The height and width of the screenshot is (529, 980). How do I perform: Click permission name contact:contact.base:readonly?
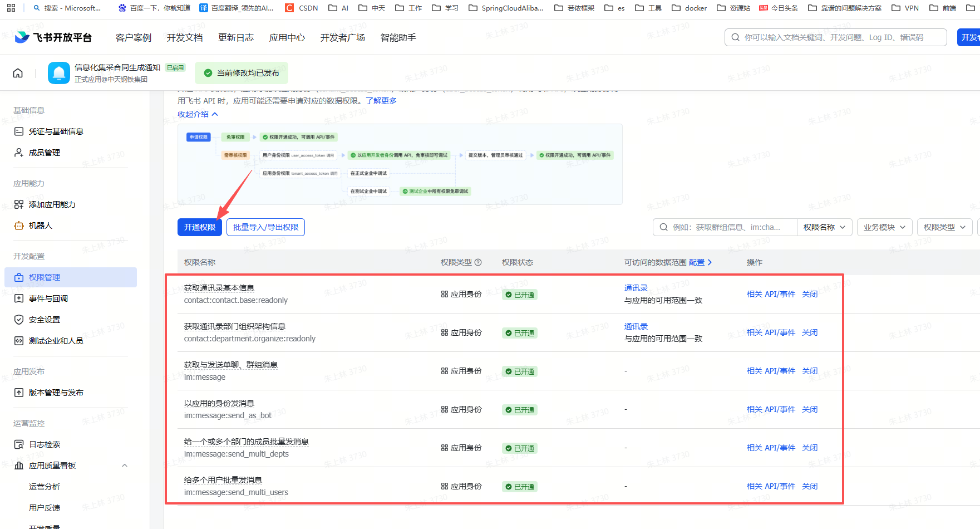pos(236,300)
